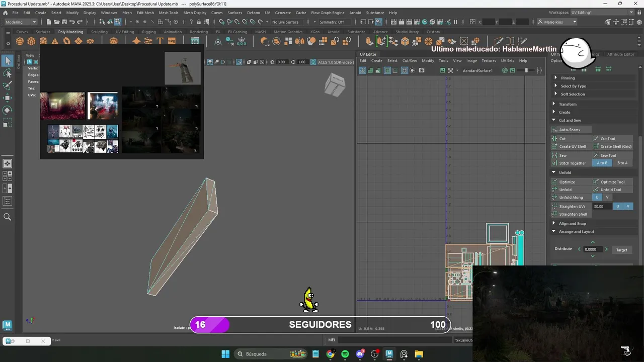Click Create Shell (Grid) button
Screen dimensions: 644x362
613,146
